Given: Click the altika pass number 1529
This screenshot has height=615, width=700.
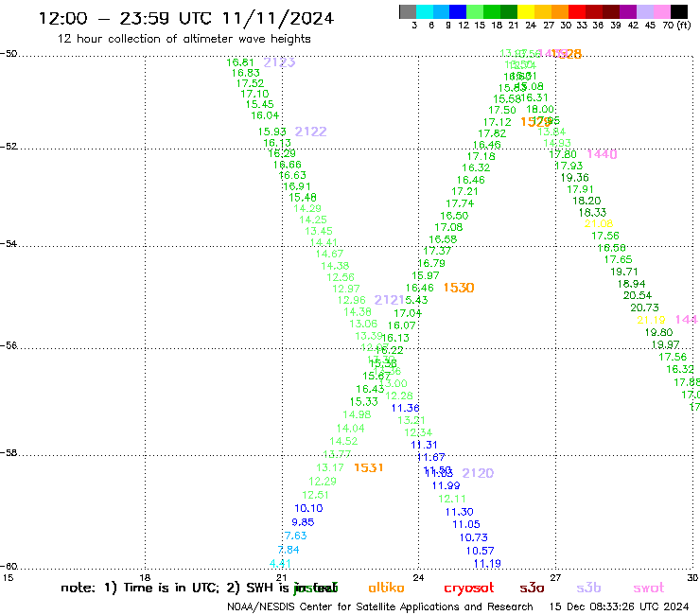Looking at the screenshot, I should [x=534, y=121].
